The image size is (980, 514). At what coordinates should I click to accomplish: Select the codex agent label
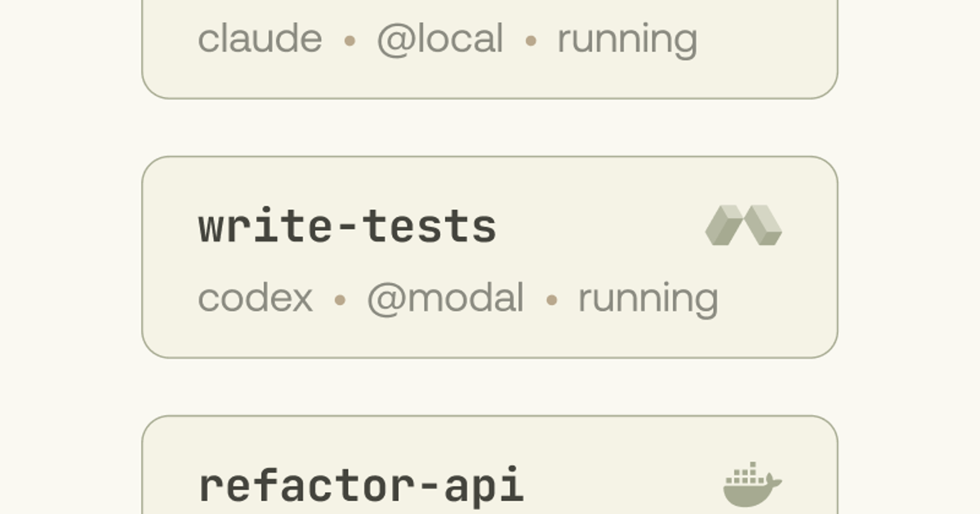[x=255, y=298]
